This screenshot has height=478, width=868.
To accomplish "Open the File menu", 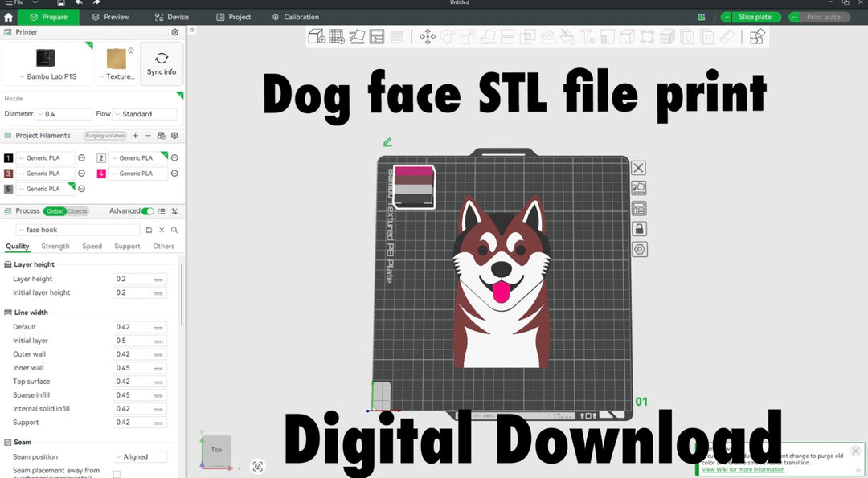I will pyautogui.click(x=14, y=2).
